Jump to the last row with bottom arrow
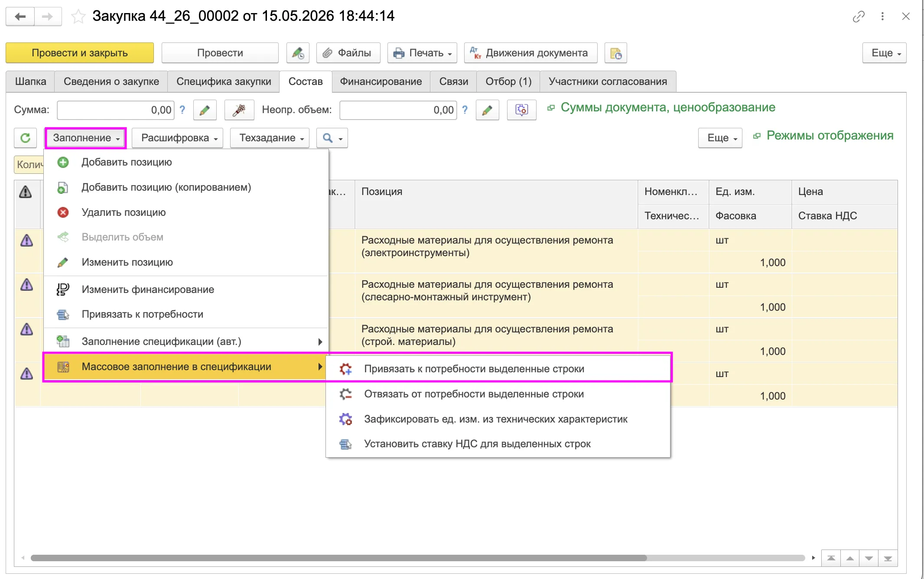This screenshot has height=579, width=924. (888, 558)
